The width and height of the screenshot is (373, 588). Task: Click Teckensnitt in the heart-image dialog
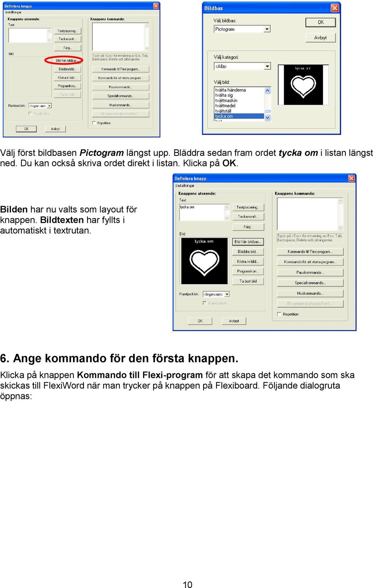(248, 217)
